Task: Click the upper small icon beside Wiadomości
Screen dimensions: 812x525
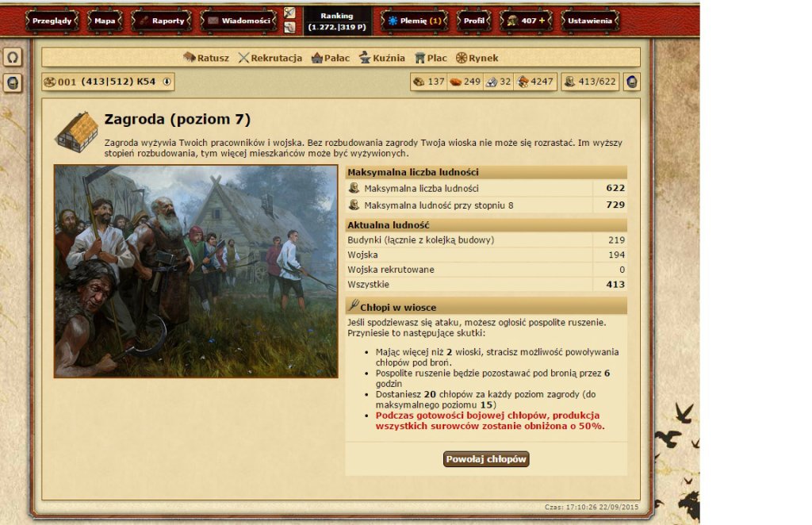Action: coord(289,13)
